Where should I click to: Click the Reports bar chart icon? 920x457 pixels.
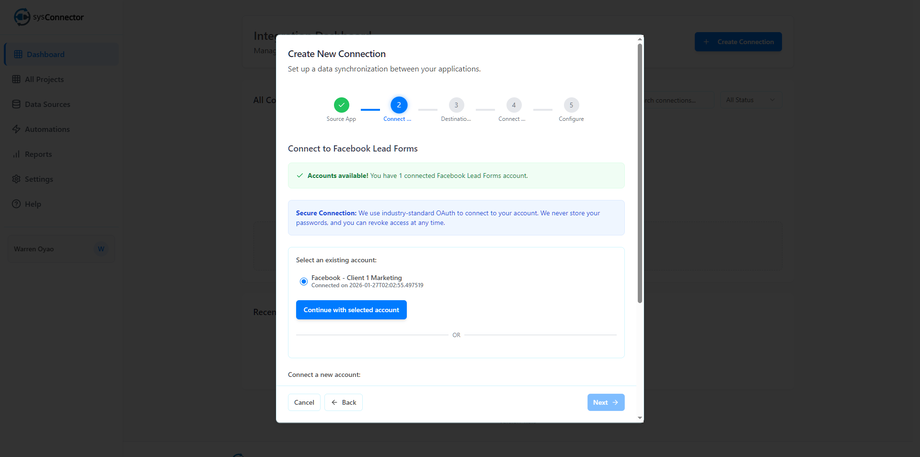[16, 154]
